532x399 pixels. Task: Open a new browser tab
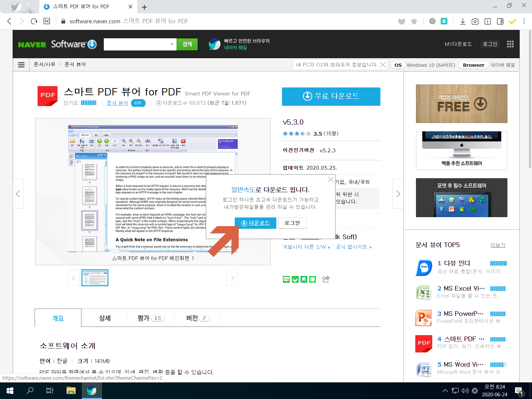(144, 7)
